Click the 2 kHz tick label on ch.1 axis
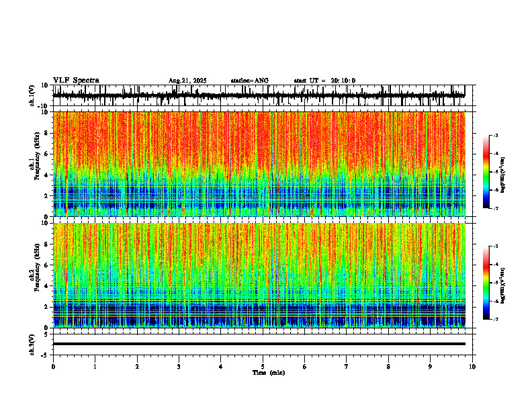This screenshot has height=411, width=532. click(x=47, y=196)
